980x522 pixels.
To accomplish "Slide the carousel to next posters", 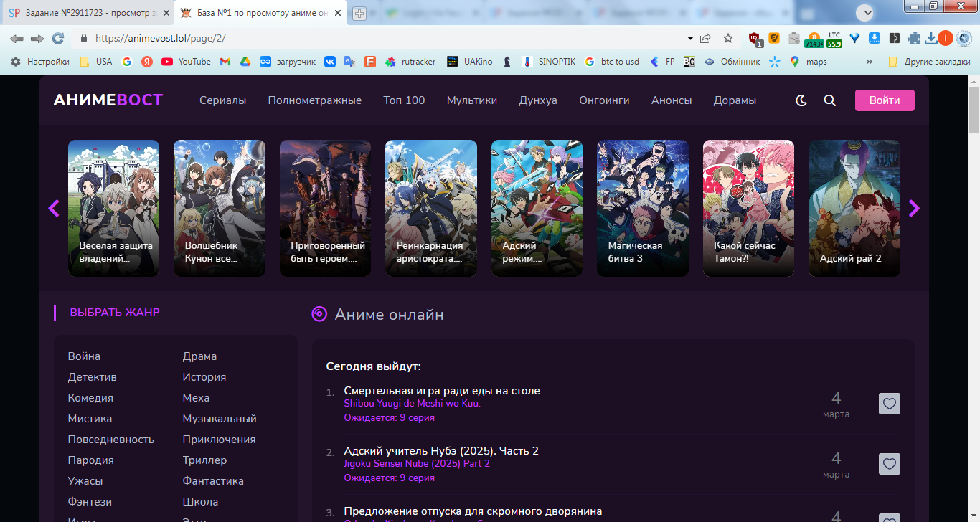I will [914, 208].
